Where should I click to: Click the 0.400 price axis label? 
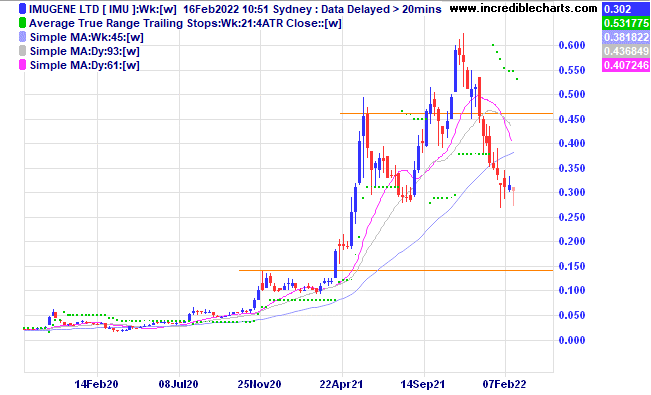coord(572,143)
